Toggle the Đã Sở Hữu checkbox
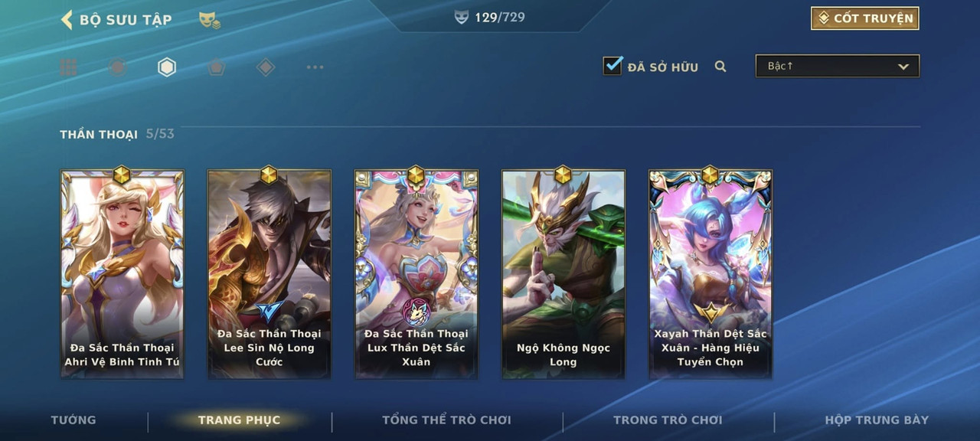This screenshot has width=980, height=441. [x=612, y=66]
